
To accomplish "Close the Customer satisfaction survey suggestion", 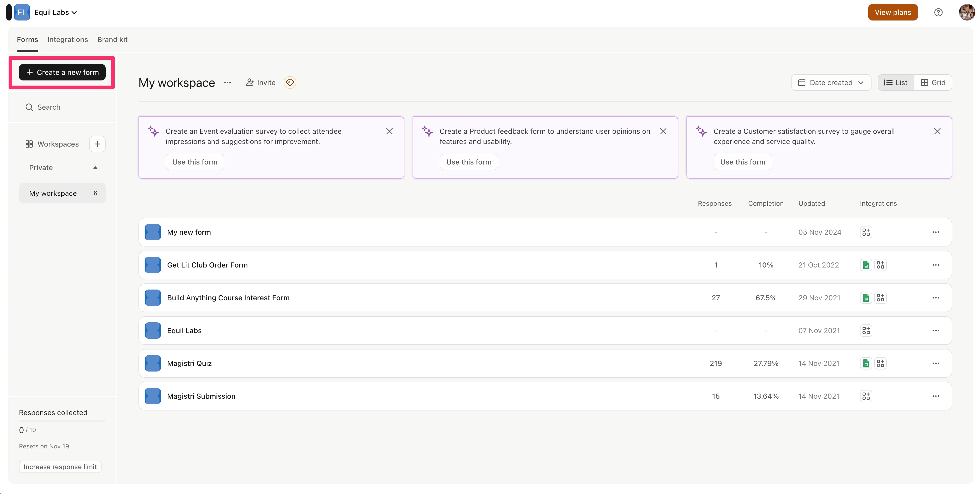I will [937, 131].
